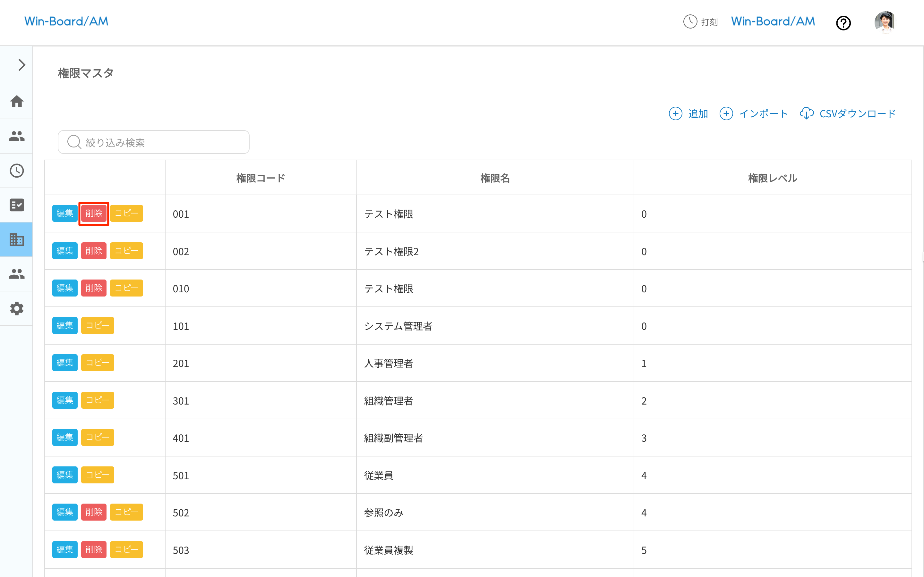Click 編集 for システム管理者 row

[x=64, y=325]
